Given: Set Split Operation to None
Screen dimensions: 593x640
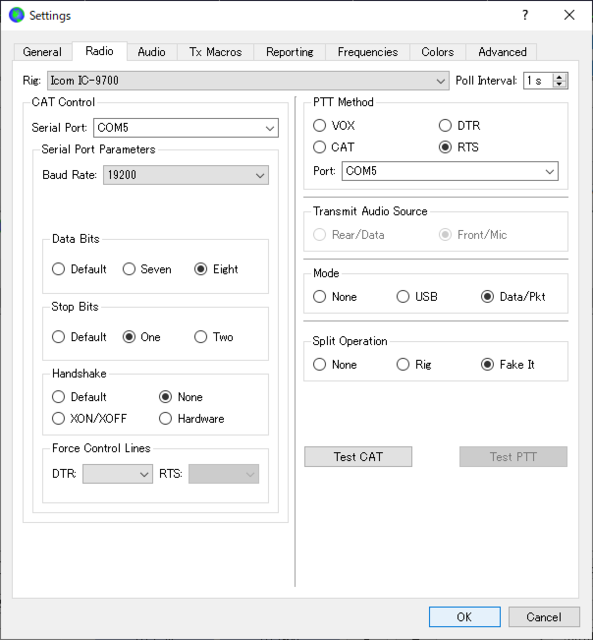Looking at the screenshot, I should (335, 364).
